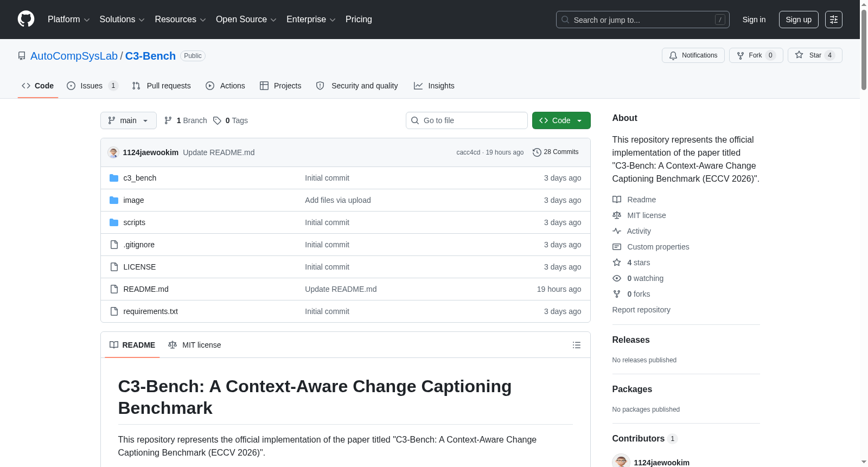Expand the Platform menu
Image resolution: width=868 pixels, height=467 pixels.
click(68, 20)
